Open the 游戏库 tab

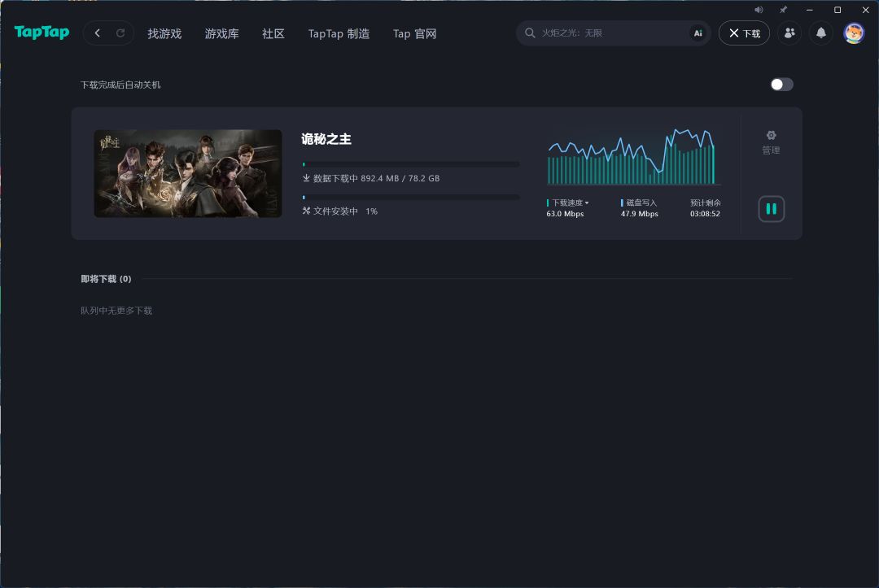[x=221, y=33]
